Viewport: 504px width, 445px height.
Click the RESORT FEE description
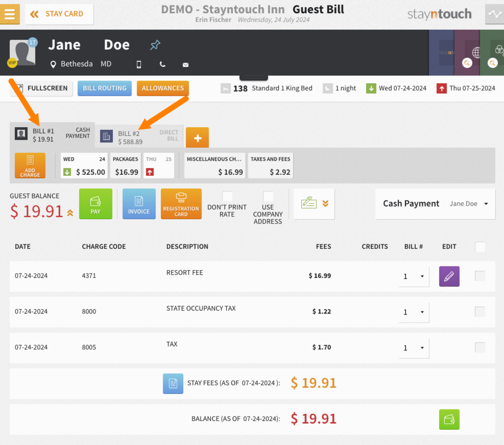coord(185,273)
